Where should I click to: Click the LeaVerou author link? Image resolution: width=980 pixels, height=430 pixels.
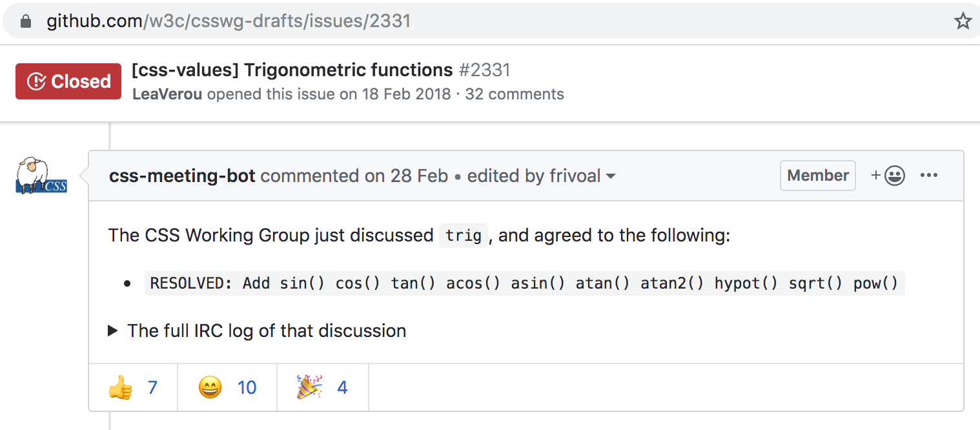coord(167,94)
